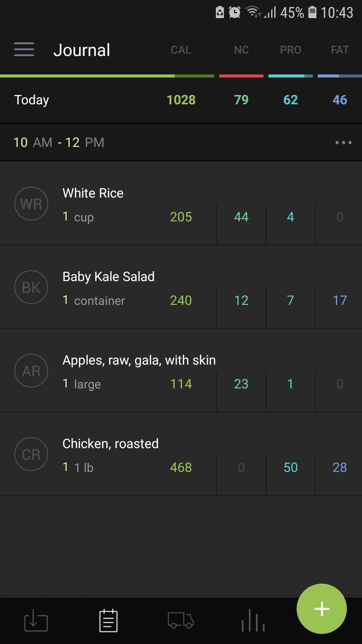Tap the WR avatar for White Rice

point(31,204)
